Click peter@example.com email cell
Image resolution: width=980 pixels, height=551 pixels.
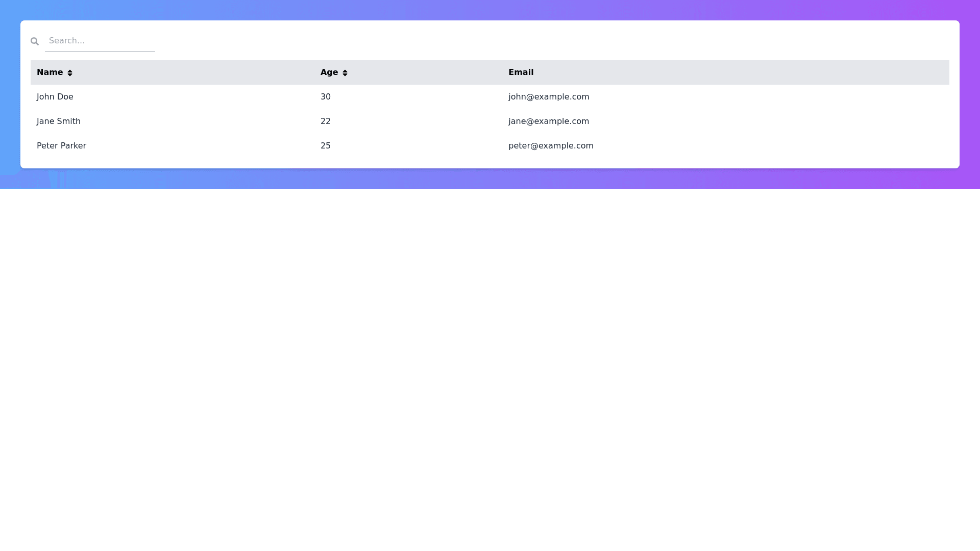click(x=551, y=146)
